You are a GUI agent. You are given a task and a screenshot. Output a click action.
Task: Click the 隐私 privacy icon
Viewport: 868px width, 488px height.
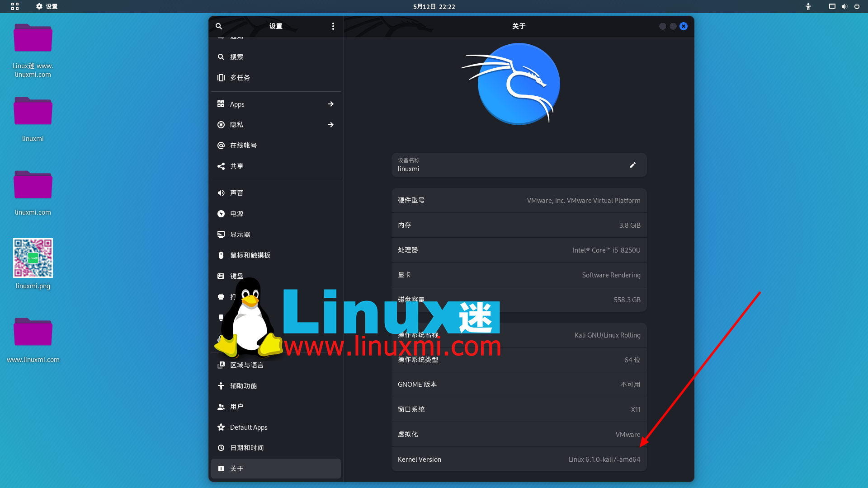point(221,125)
